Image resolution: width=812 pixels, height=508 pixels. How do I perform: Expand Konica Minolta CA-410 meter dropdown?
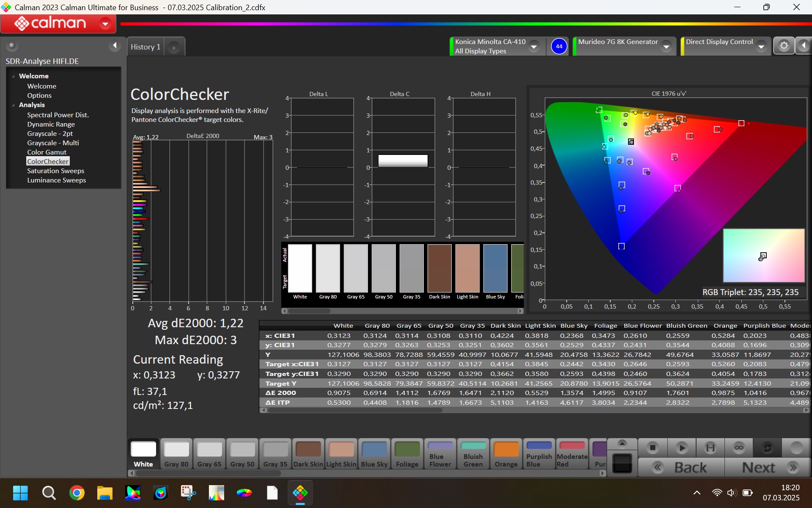[x=534, y=47]
